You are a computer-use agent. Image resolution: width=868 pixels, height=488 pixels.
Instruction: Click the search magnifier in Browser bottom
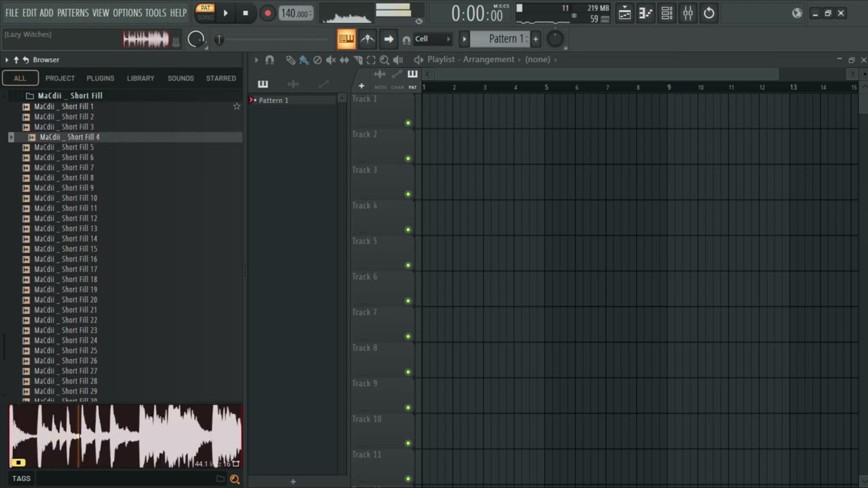pos(235,479)
